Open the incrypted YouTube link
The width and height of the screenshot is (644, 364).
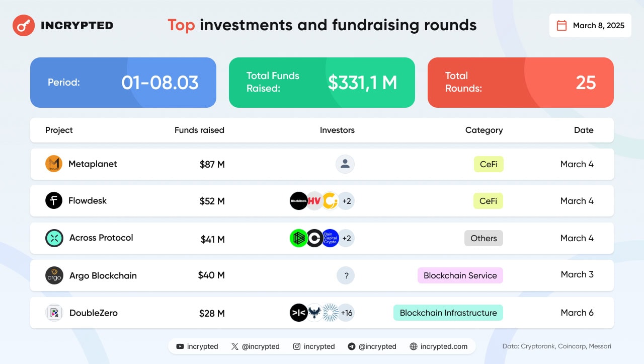(x=197, y=346)
